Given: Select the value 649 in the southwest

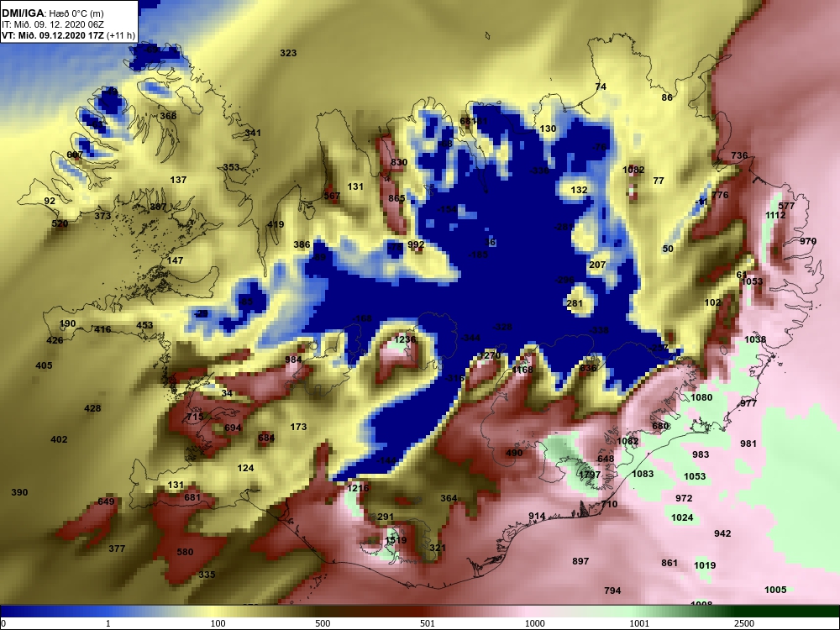Looking at the screenshot, I should click(106, 502).
